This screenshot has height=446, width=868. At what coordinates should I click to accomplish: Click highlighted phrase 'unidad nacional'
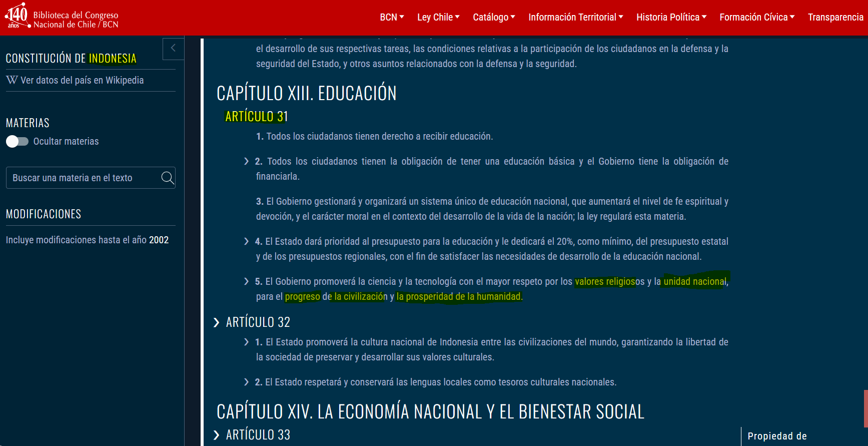(x=695, y=281)
